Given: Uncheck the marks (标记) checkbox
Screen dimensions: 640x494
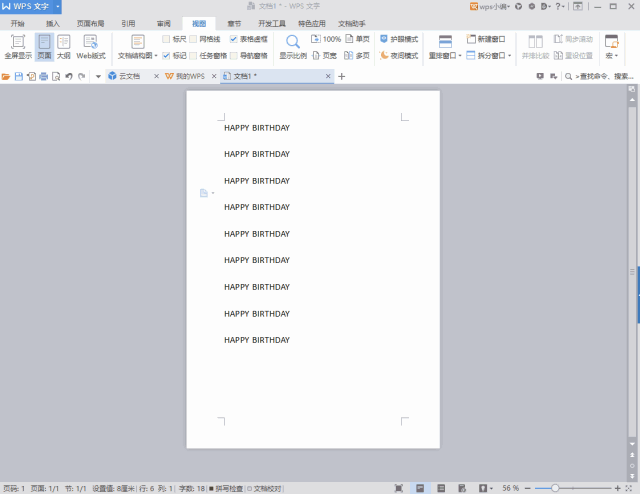Looking at the screenshot, I should click(x=166, y=56).
